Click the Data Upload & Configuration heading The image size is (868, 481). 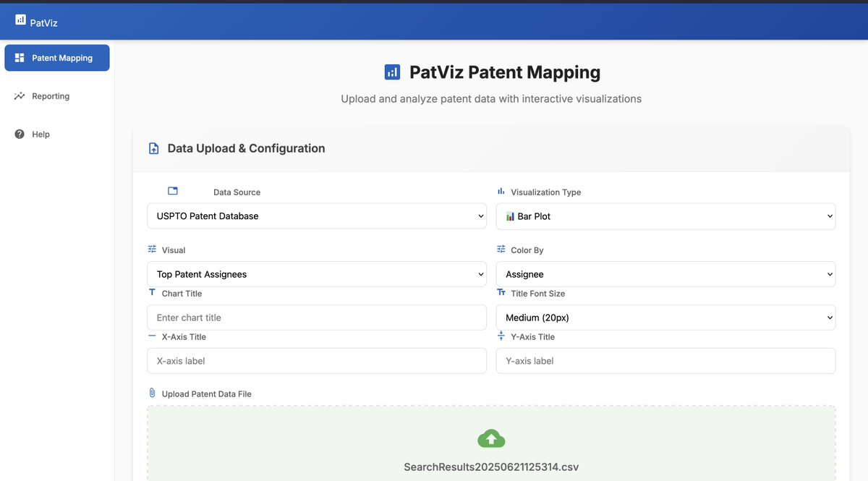click(x=246, y=148)
